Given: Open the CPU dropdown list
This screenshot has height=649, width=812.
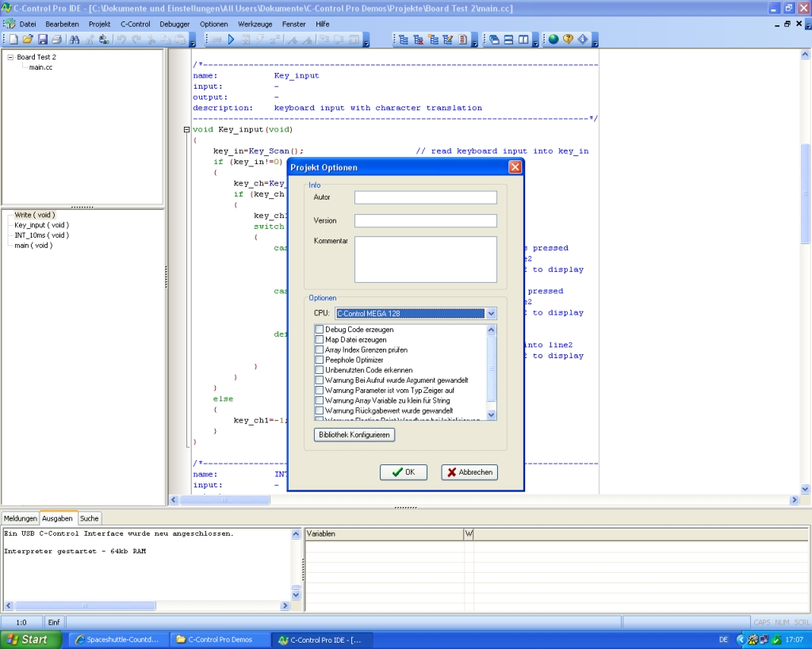Looking at the screenshot, I should coord(491,313).
